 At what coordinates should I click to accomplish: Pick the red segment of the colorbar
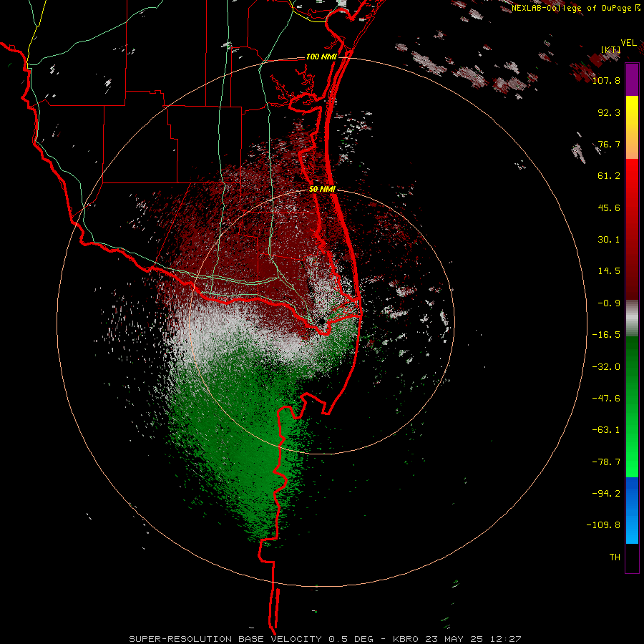632,229
